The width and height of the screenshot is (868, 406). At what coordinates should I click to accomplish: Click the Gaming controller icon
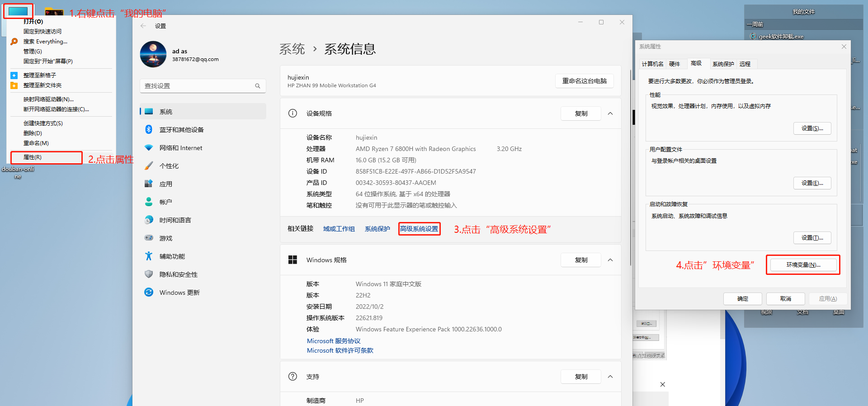click(149, 238)
